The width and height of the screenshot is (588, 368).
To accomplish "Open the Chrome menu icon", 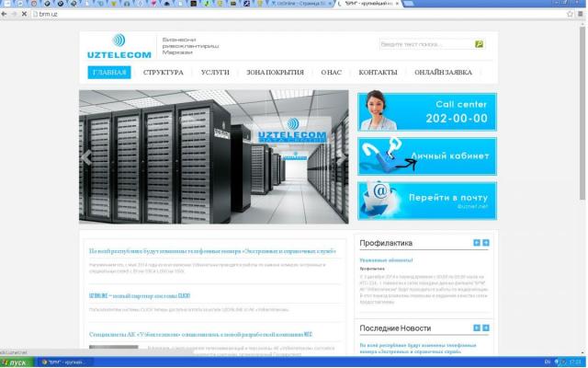I will click(580, 15).
